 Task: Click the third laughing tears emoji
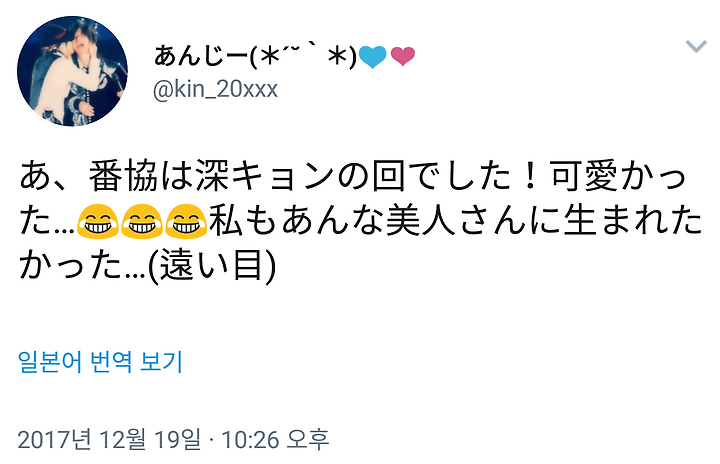pyautogui.click(x=186, y=221)
